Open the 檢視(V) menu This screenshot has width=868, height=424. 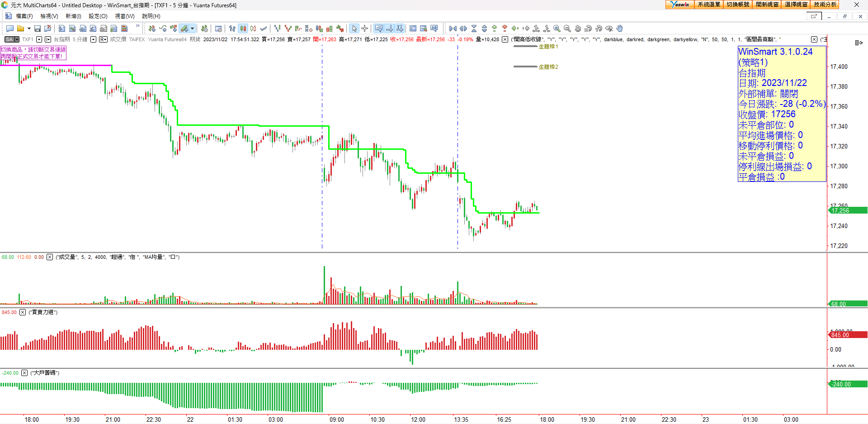point(49,16)
